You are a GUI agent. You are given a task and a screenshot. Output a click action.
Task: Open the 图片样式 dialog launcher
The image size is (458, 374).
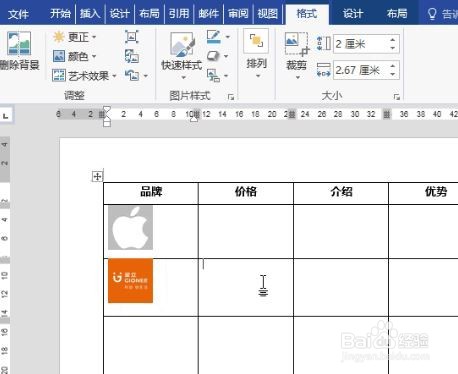tap(231, 97)
